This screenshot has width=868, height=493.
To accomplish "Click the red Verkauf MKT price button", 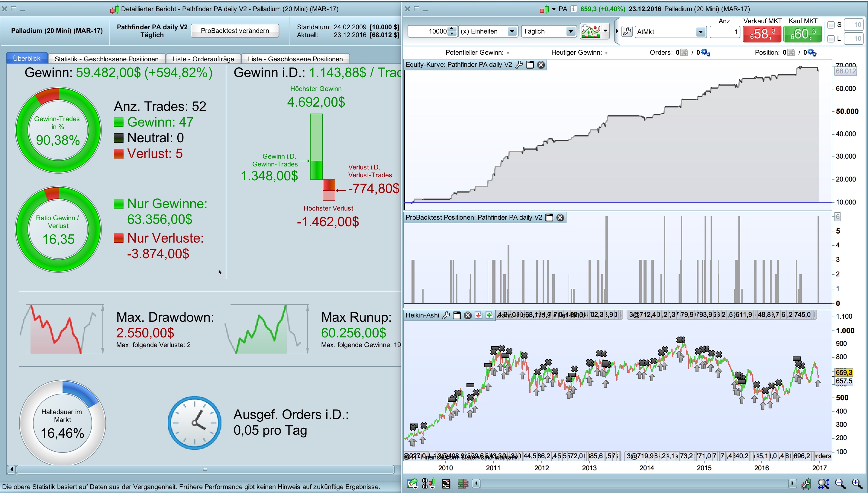I will tap(762, 34).
